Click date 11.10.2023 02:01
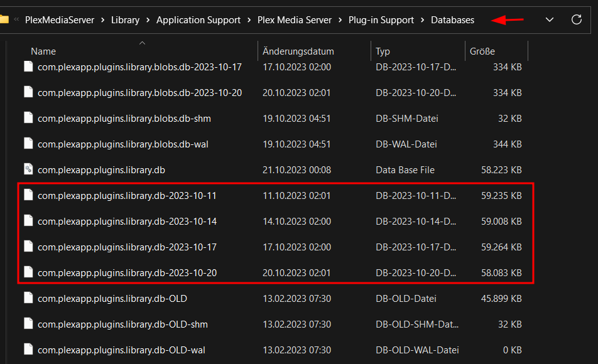 point(296,196)
